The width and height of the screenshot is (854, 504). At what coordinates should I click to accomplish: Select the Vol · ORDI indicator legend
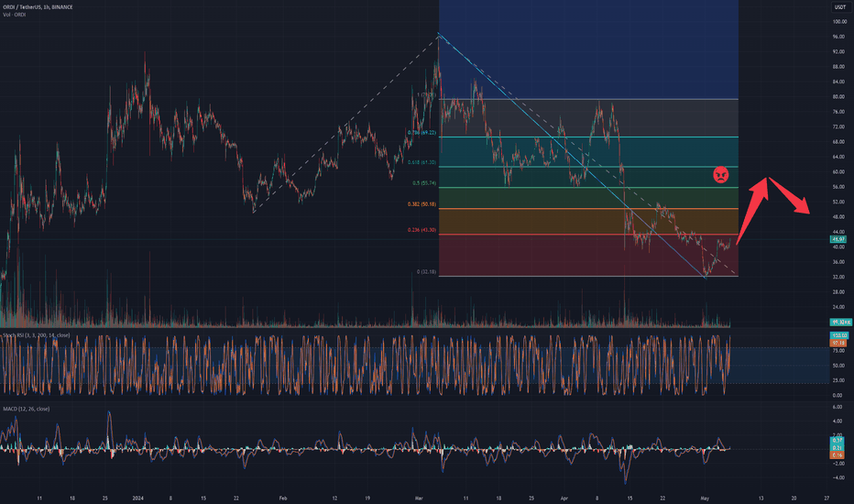tap(14, 15)
